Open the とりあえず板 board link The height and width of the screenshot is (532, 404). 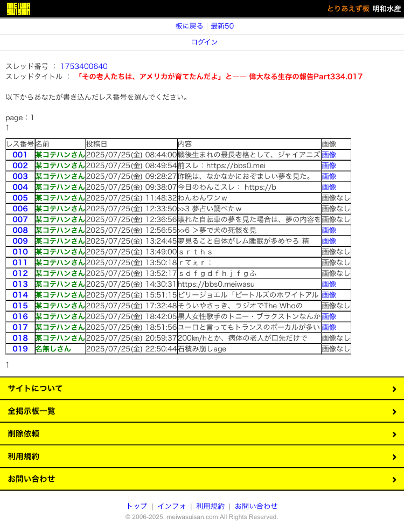coord(348,9)
